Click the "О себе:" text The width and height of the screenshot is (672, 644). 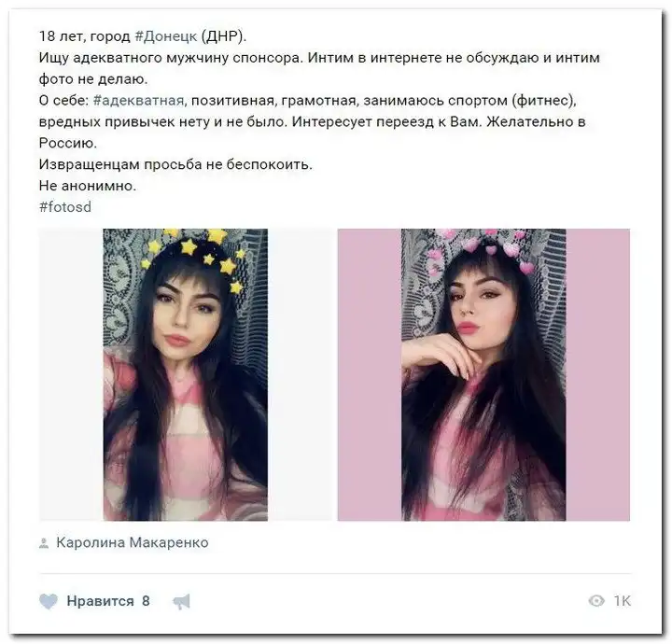[63, 100]
